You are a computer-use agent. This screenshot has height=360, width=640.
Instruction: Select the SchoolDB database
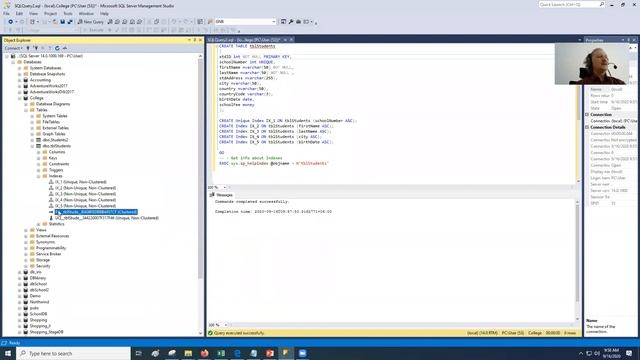click(38, 314)
